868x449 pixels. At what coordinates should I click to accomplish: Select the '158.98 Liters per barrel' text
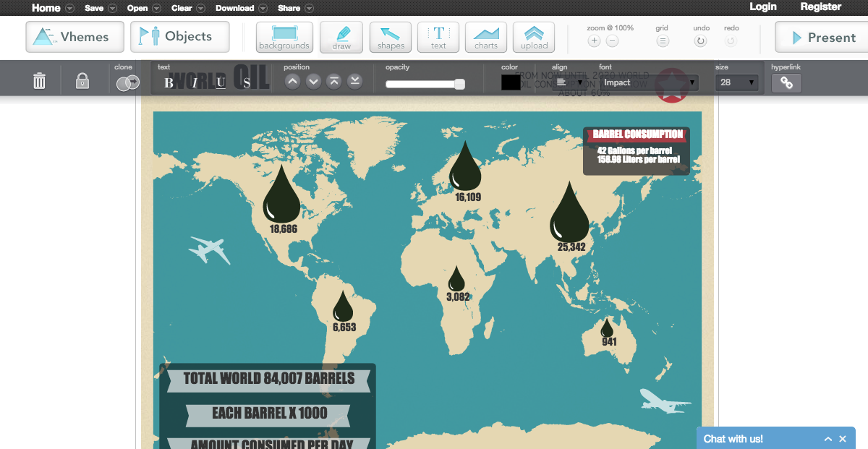[x=639, y=159]
